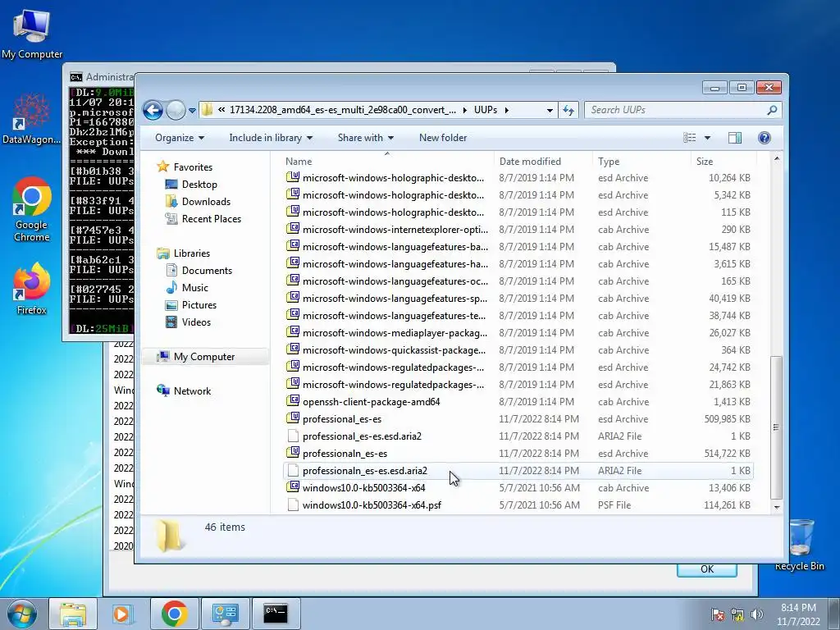Open Explorer help icon
The width and height of the screenshot is (840, 630).
[765, 138]
